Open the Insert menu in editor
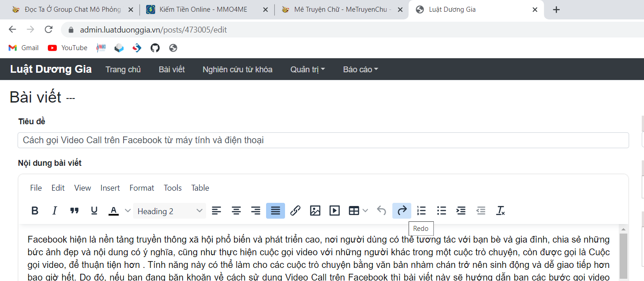The width and height of the screenshot is (644, 281). pos(110,188)
